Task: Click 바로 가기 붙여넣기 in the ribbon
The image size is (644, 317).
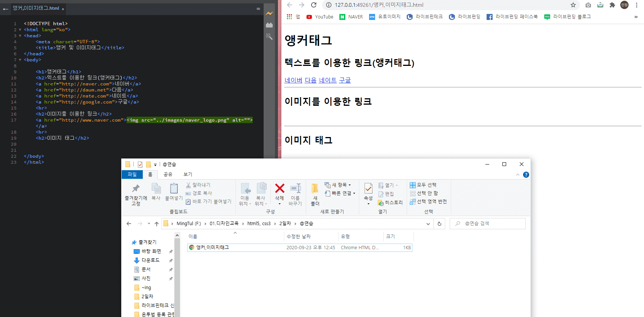Action: (208, 201)
